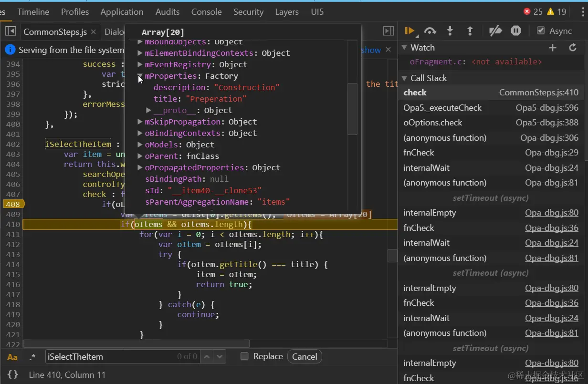Cancel the search bar

click(x=304, y=357)
